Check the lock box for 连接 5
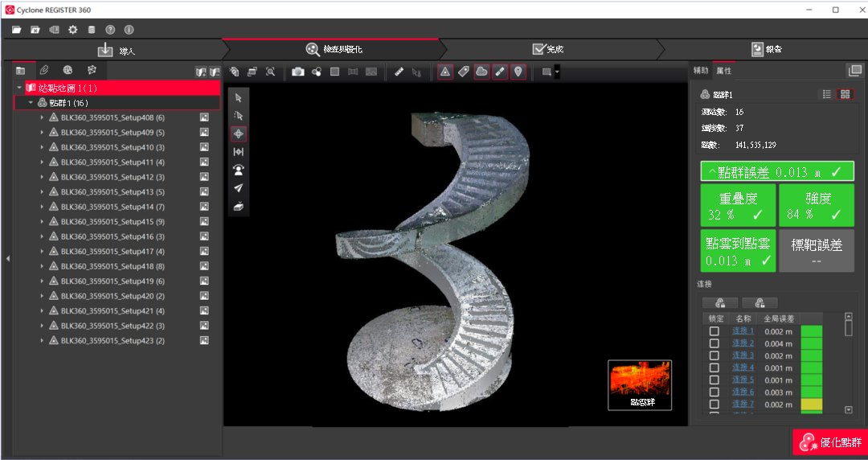 (714, 380)
